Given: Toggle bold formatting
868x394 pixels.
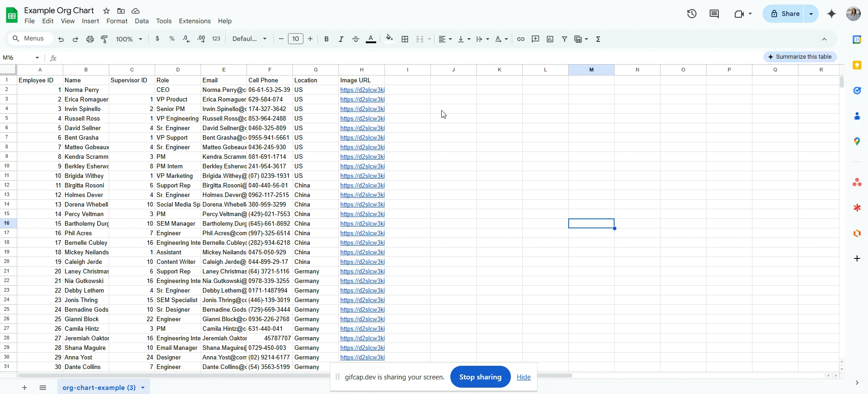Looking at the screenshot, I should [x=326, y=39].
